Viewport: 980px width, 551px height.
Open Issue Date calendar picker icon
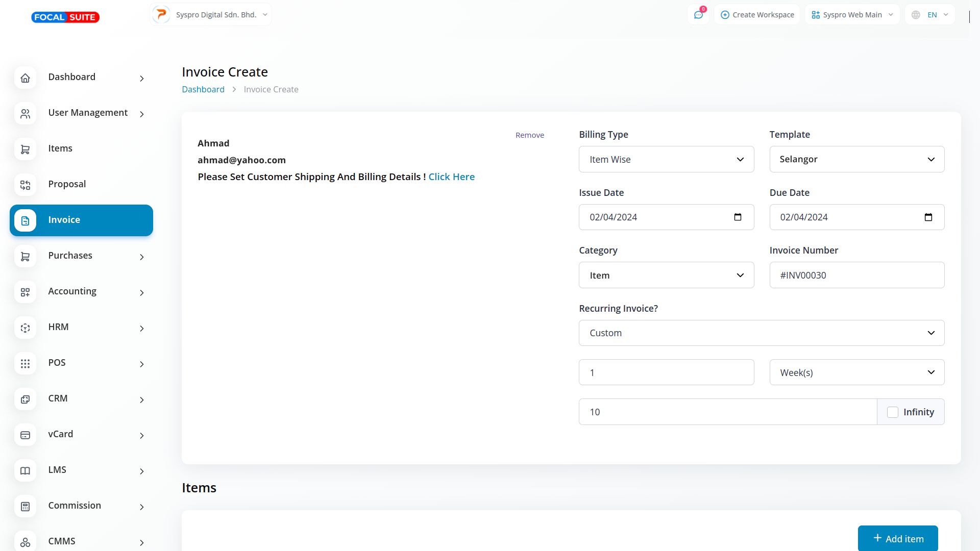(x=738, y=217)
